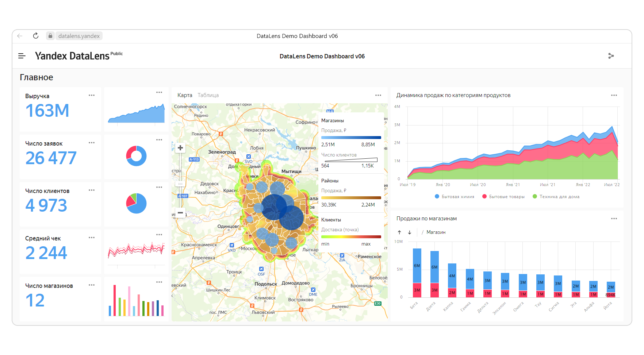The height and width of the screenshot is (355, 644).
Task: Switch to the Таблица tab
Action: 208,95
